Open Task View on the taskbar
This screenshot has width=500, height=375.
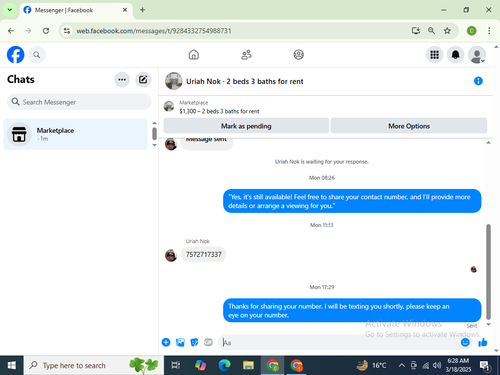[x=176, y=365]
